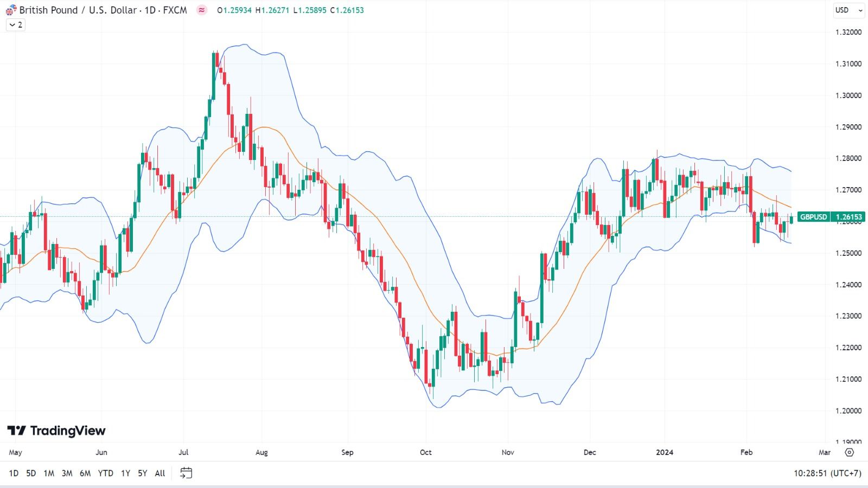Click the 1.26153 current price label
868x488 pixels.
coord(849,217)
